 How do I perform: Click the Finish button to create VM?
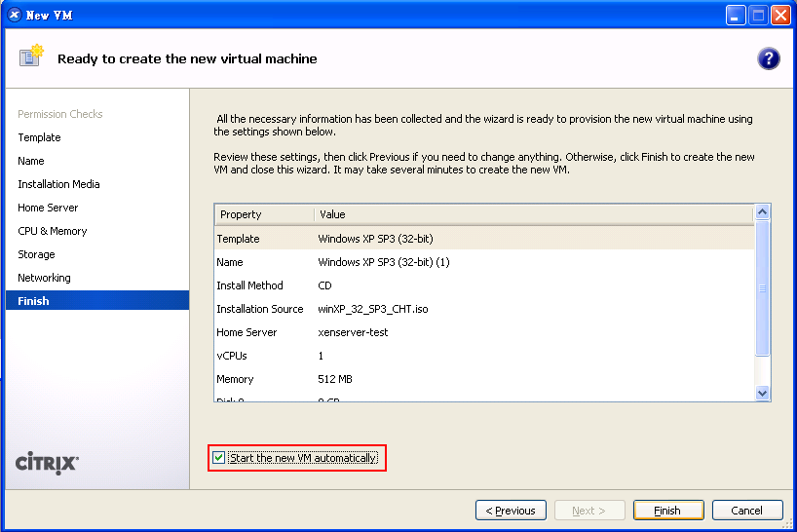coord(668,511)
